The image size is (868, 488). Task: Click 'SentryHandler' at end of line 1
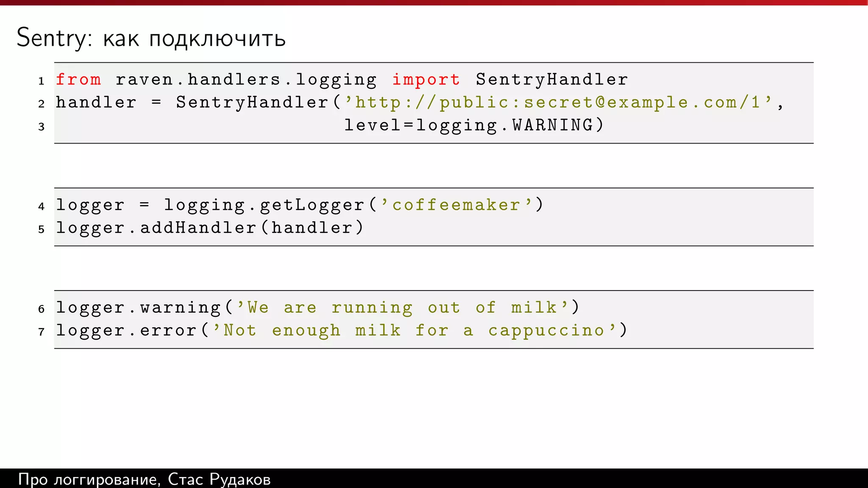552,80
